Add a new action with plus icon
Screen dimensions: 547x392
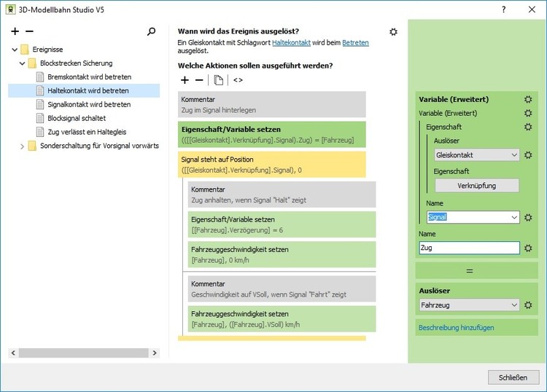pyautogui.click(x=185, y=79)
